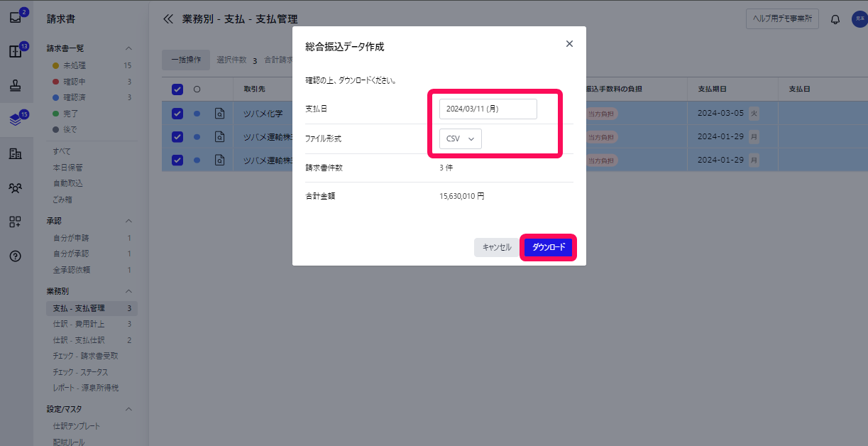Screen dimensions: 868x446
Task: Toggle the select-all checkbox in table header
Action: pos(177,89)
